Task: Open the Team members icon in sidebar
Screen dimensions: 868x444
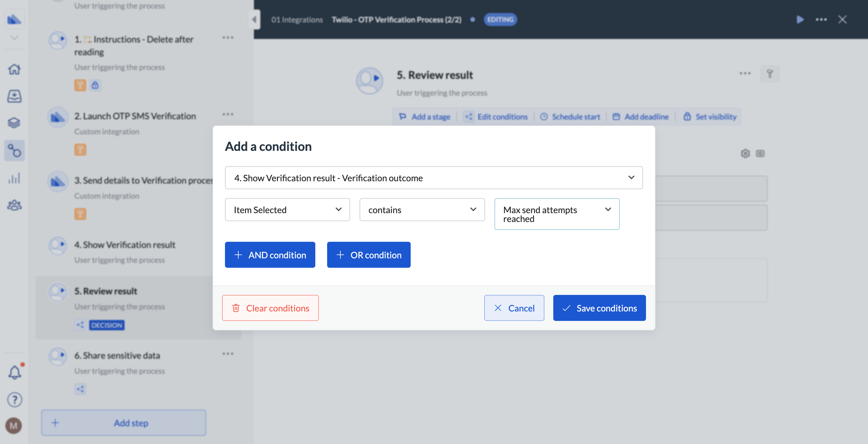Action: [14, 205]
